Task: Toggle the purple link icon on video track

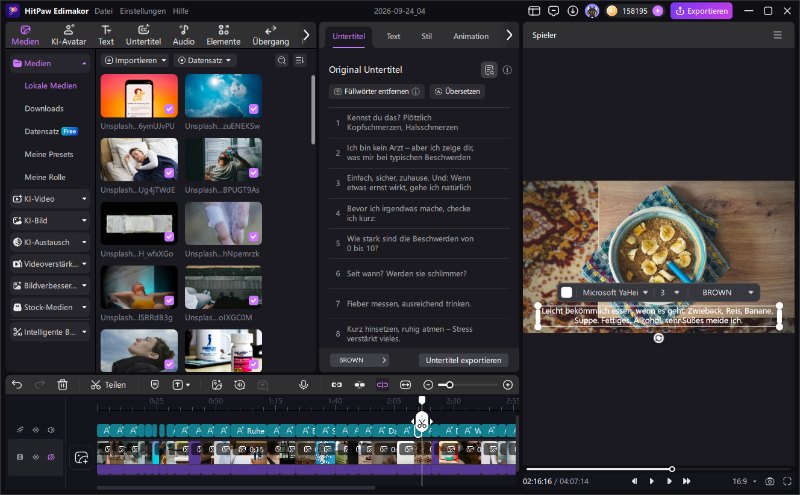Action: point(51,457)
